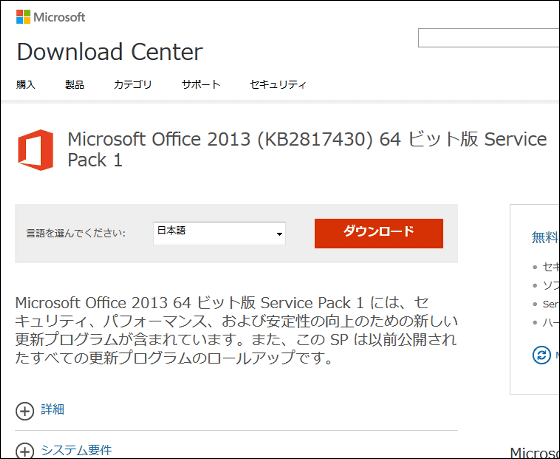Image resolution: width=560 pixels, height=459 pixels.
Task: Open the 日本語 language dropdown
Action: point(219,234)
